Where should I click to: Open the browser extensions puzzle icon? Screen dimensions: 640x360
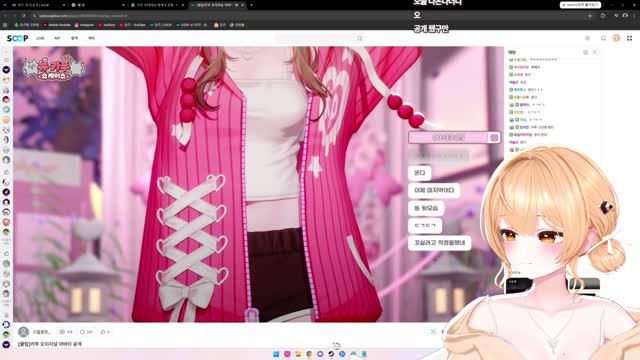coord(603,16)
